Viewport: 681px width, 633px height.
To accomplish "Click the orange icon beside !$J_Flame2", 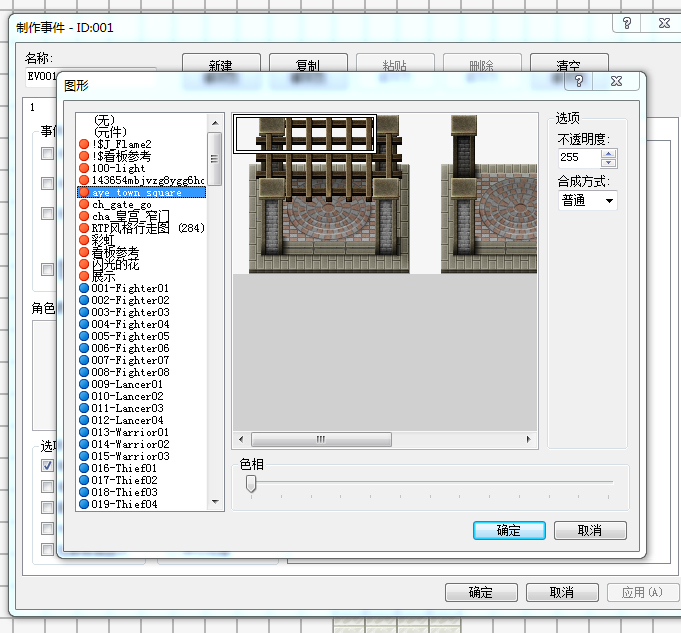I will click(84, 144).
